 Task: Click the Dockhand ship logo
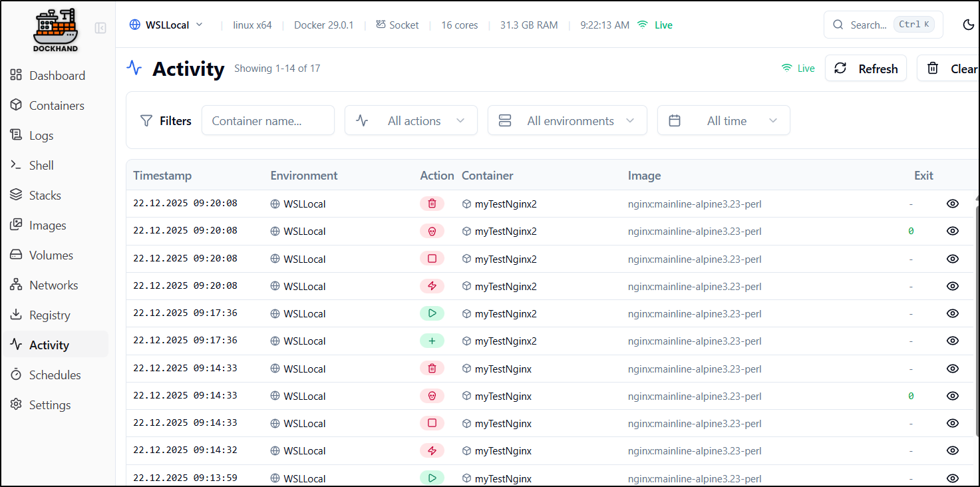55,30
